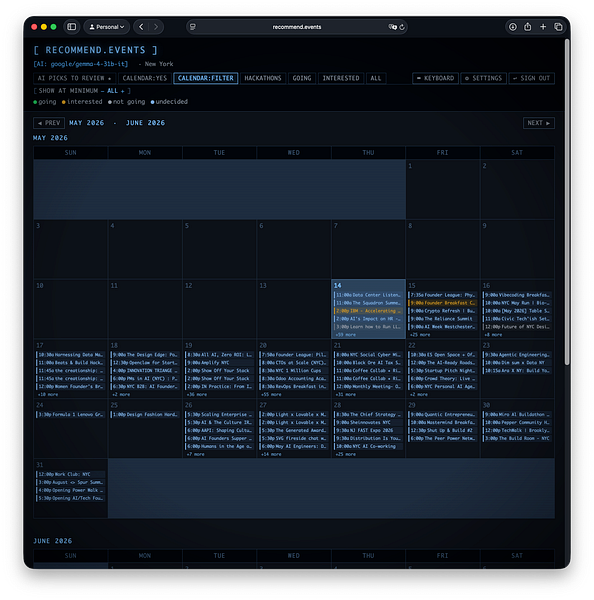Open SETTINGS button
Screen dimensions: 594x600
coord(483,78)
